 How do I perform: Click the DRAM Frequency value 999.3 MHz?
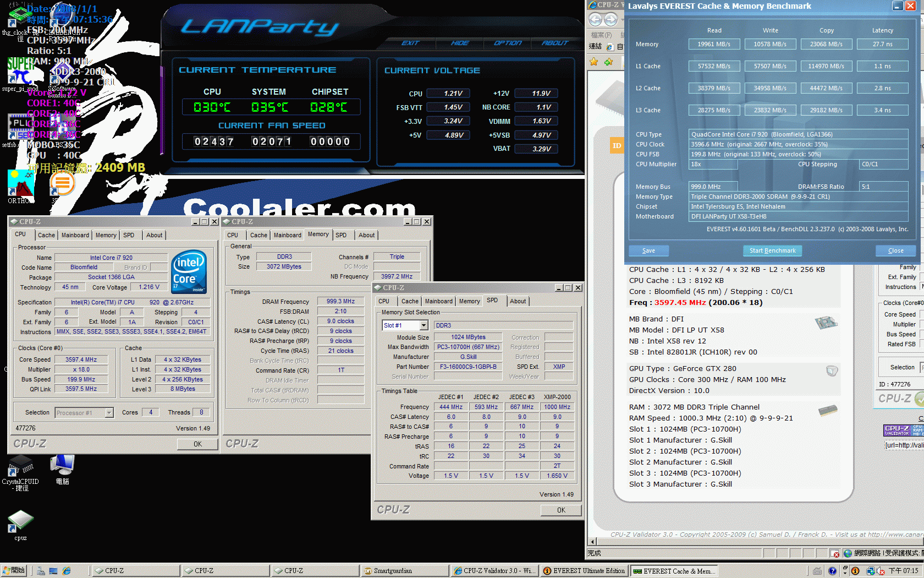click(340, 302)
